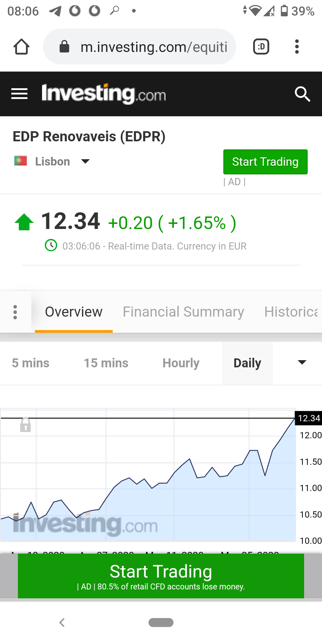Open the vertical dots section menu
The width and height of the screenshot is (322, 644).
click(x=15, y=312)
